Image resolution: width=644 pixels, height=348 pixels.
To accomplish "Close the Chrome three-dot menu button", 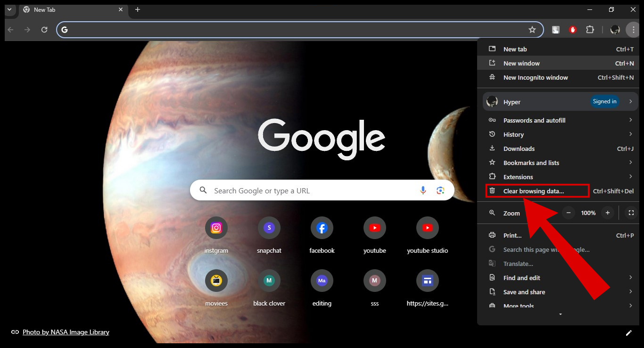I will (x=633, y=30).
